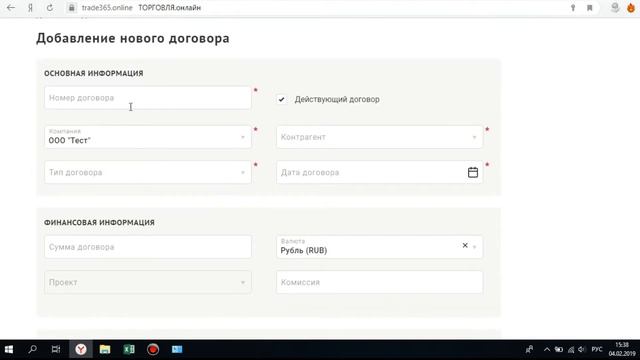
Task: Open the key icon in the address bar
Action: point(573,8)
